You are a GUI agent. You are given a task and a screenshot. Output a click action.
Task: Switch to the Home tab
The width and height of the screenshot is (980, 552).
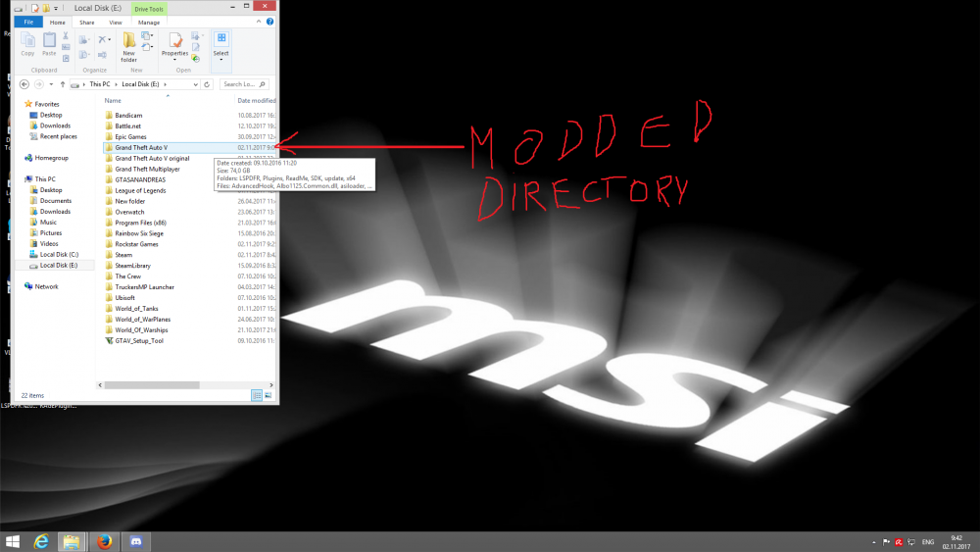tap(58, 22)
